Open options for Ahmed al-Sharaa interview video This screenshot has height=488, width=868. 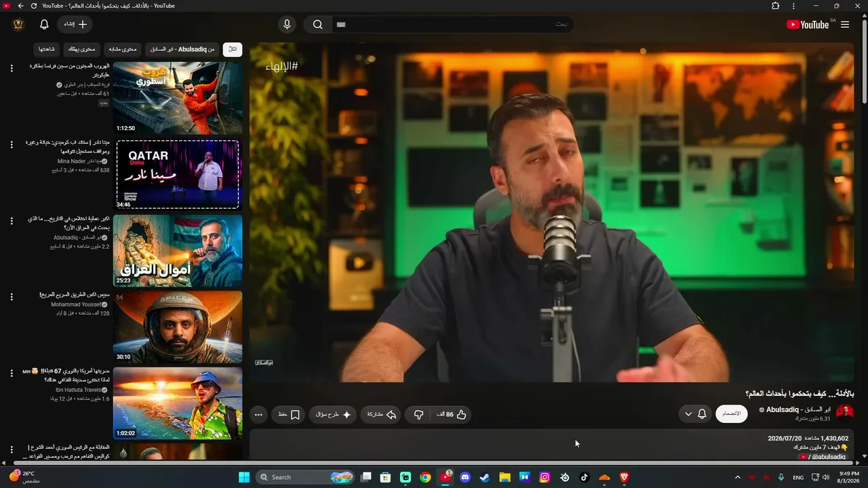pyautogui.click(x=12, y=449)
